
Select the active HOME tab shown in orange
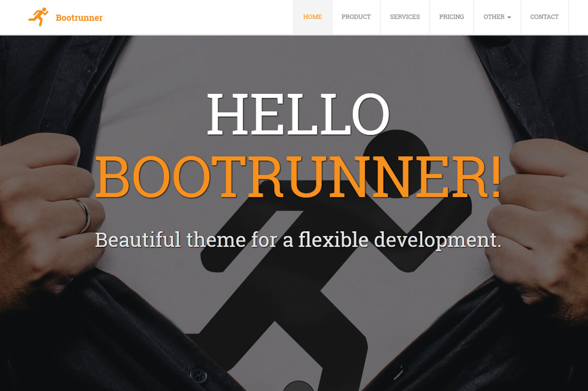coord(312,17)
